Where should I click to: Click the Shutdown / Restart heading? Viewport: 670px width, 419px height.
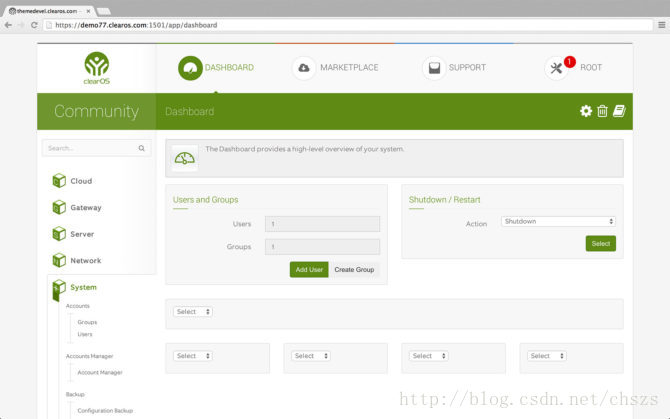coord(444,199)
